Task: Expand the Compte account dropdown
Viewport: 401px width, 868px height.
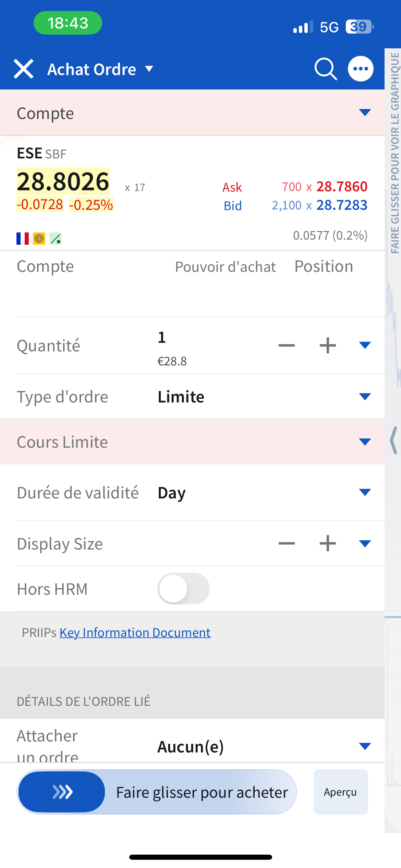Action: click(x=365, y=113)
